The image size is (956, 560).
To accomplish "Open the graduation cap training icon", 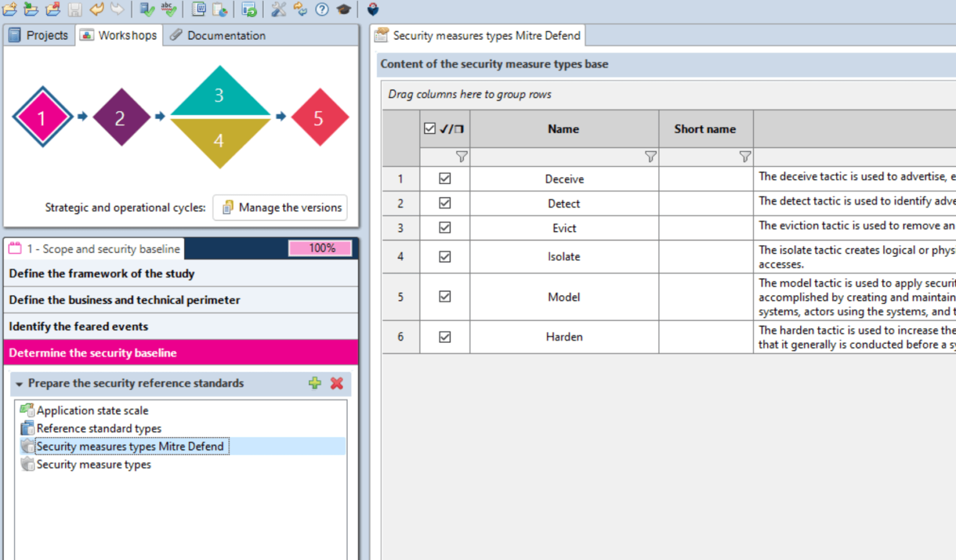I will [x=344, y=9].
